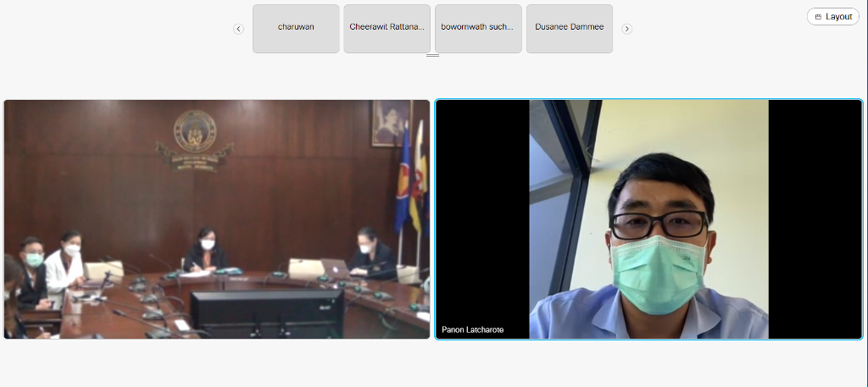Viewport: 868px width, 387px height.
Task: Select charuwan's participant tile
Action: coord(296,28)
